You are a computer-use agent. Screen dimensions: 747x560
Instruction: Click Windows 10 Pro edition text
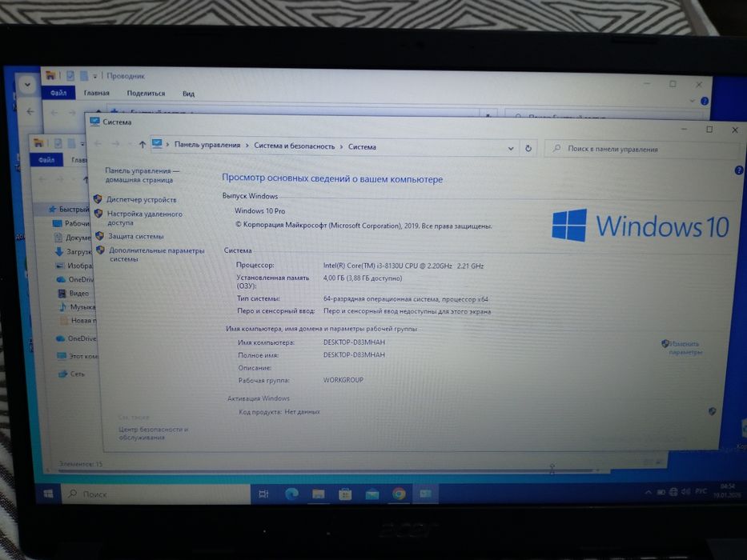(259, 211)
